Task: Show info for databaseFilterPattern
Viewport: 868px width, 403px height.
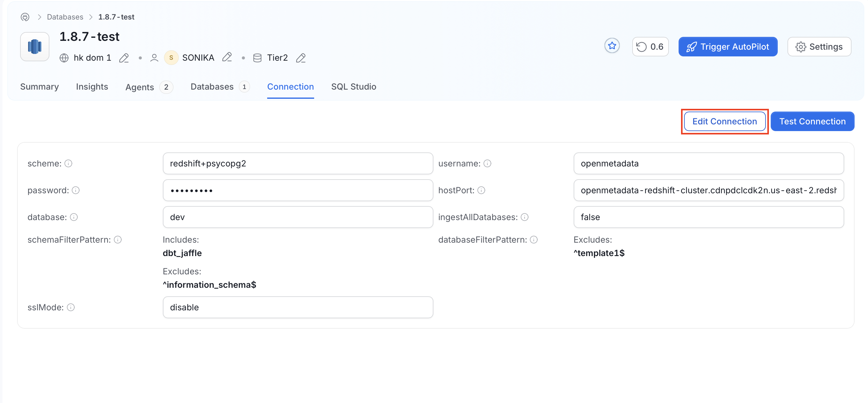Action: (534, 240)
